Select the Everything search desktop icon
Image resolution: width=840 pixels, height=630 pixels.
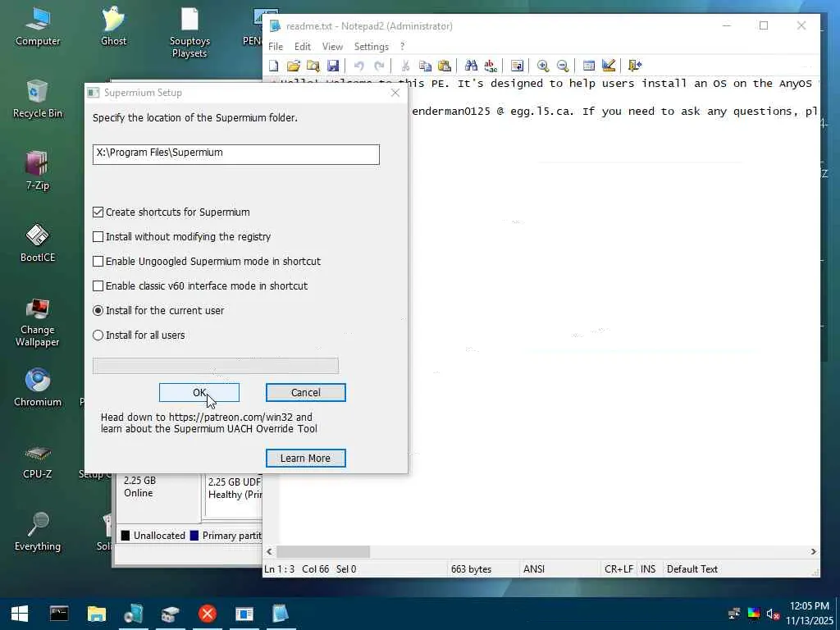37,532
